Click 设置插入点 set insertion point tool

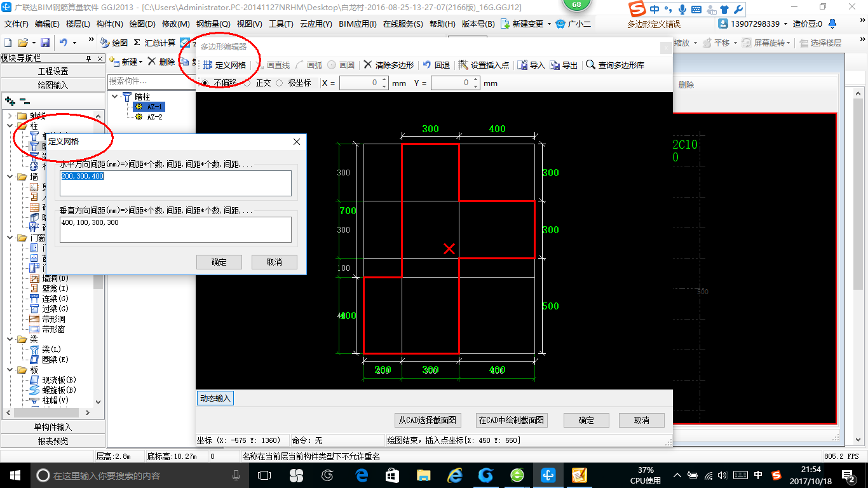coord(484,65)
